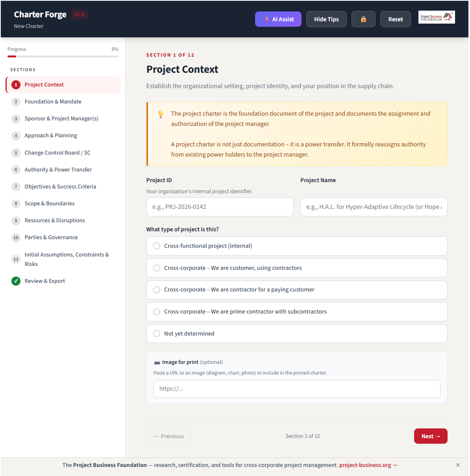Screen dimensions: 470x476
Task: Click the Project Business Foundation logo
Action: coord(436,17)
